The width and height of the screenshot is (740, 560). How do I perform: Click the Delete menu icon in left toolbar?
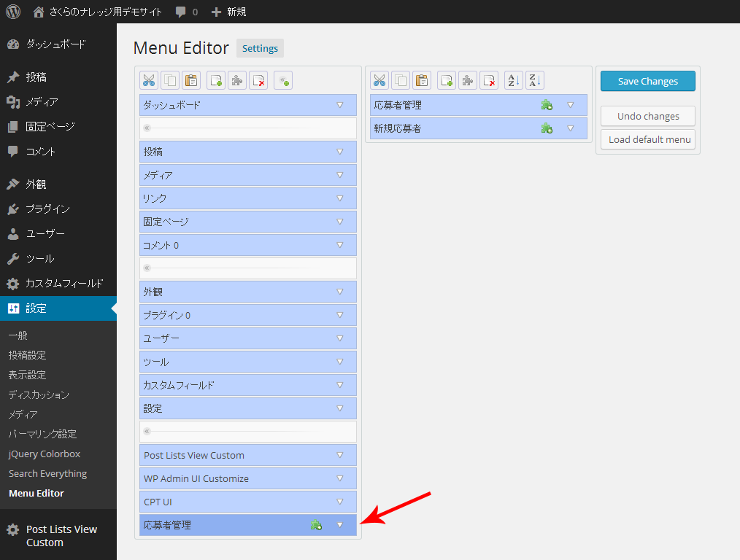coord(258,81)
